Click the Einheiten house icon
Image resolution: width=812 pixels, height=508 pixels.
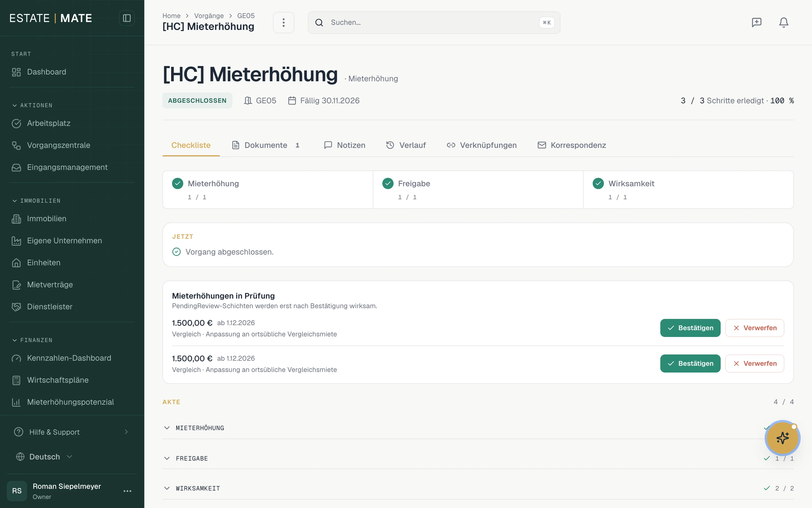point(16,263)
